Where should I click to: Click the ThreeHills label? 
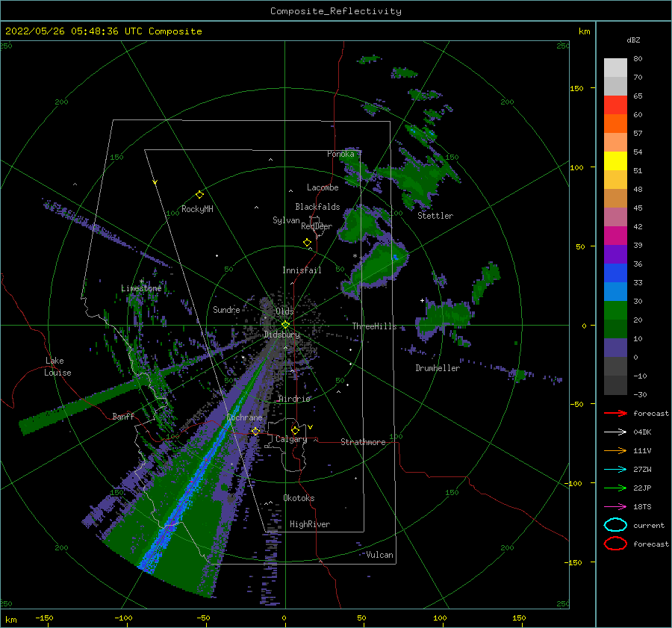[375, 326]
